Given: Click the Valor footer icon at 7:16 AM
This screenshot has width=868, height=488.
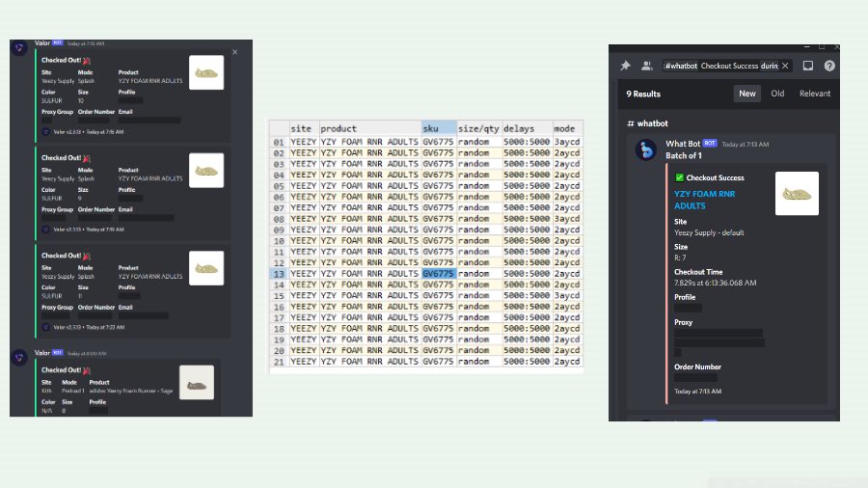Looking at the screenshot, I should [x=45, y=132].
